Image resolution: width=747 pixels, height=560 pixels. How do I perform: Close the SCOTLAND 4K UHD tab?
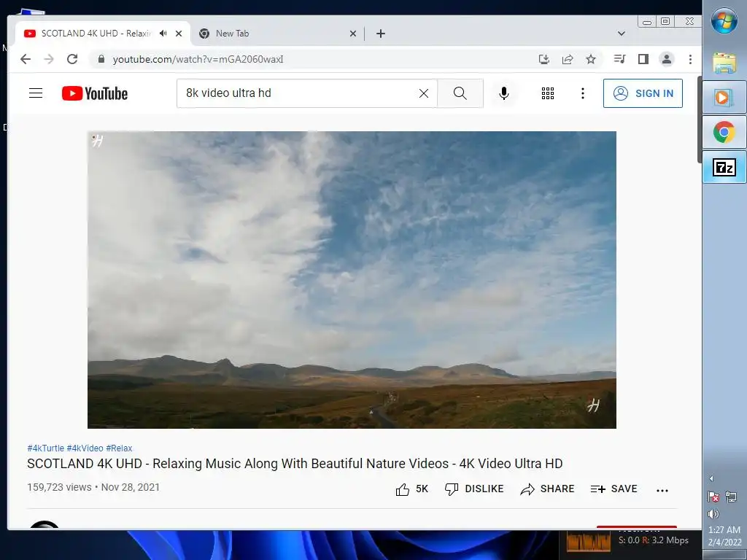pyautogui.click(x=179, y=34)
